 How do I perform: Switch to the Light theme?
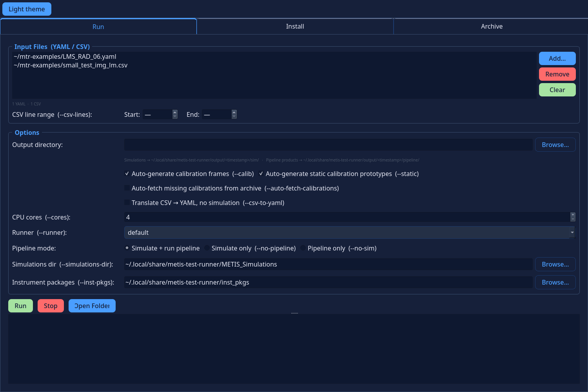[x=27, y=9]
